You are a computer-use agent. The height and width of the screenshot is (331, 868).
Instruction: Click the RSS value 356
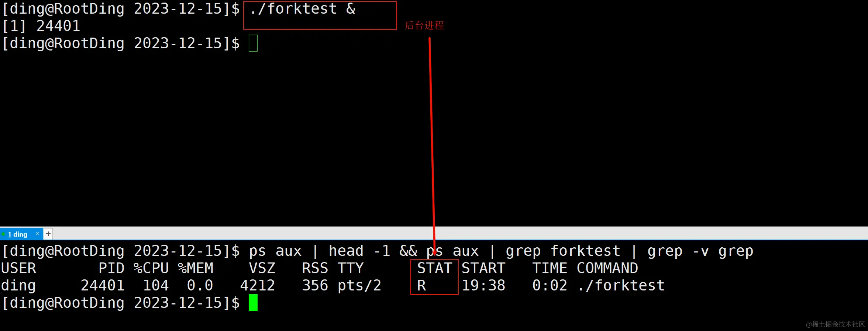pos(315,285)
